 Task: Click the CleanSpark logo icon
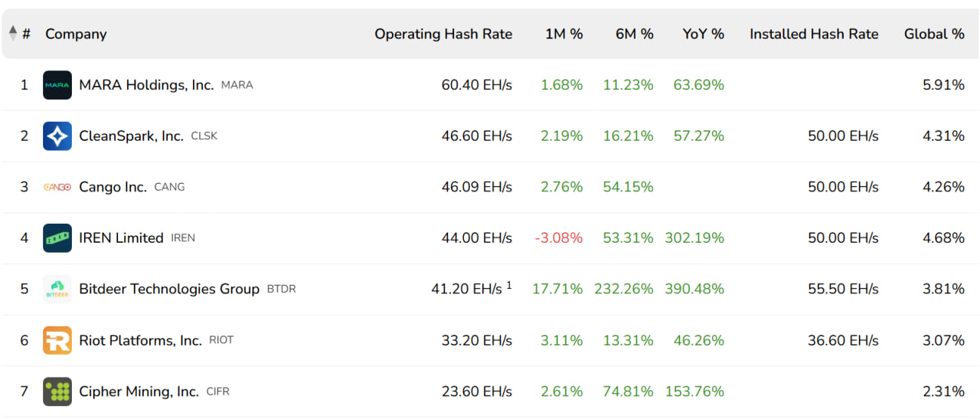tap(57, 136)
